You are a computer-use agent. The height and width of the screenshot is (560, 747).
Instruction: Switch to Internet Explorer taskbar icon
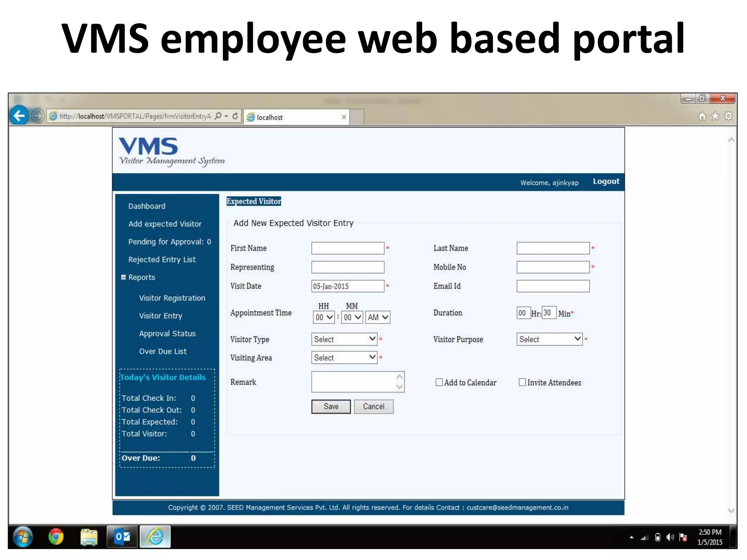[x=155, y=537]
